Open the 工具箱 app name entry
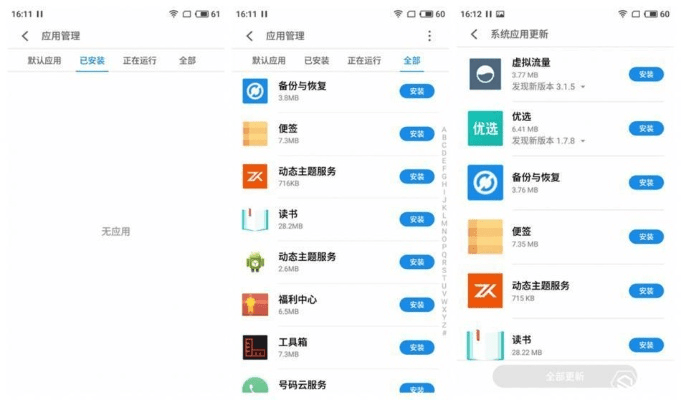 [293, 342]
